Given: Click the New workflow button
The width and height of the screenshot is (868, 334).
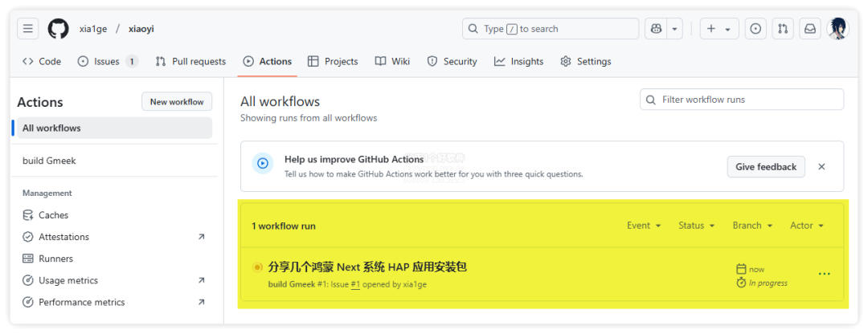Looking at the screenshot, I should click(x=177, y=102).
